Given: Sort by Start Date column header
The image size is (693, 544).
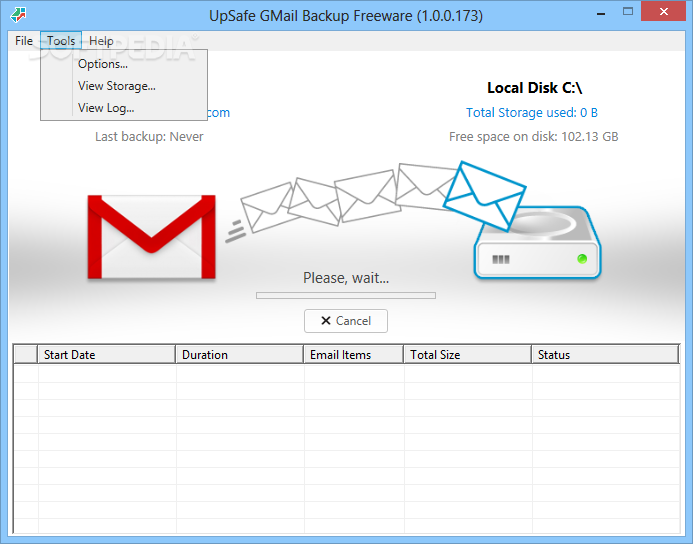Looking at the screenshot, I should [x=107, y=355].
